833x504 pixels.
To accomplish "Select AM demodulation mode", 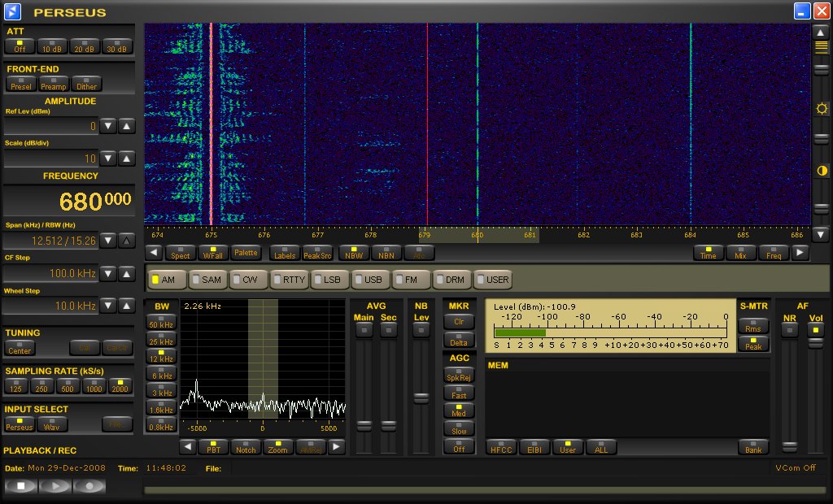I will [x=168, y=280].
